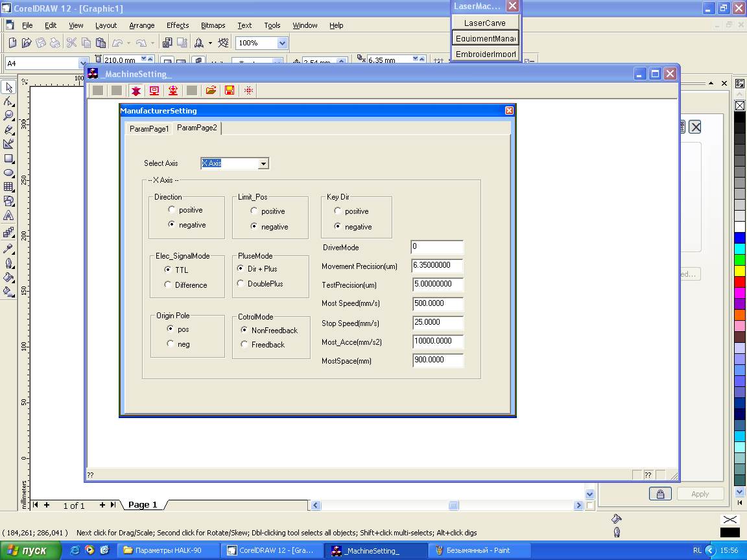Click the New document icon

[12, 43]
